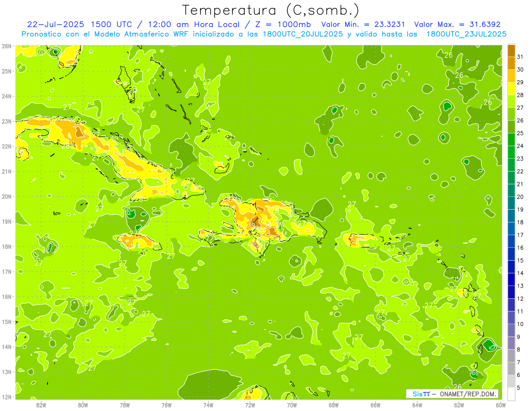Select the gray swatch between 6 and 7
This screenshot has height=411, width=532.
point(511,368)
